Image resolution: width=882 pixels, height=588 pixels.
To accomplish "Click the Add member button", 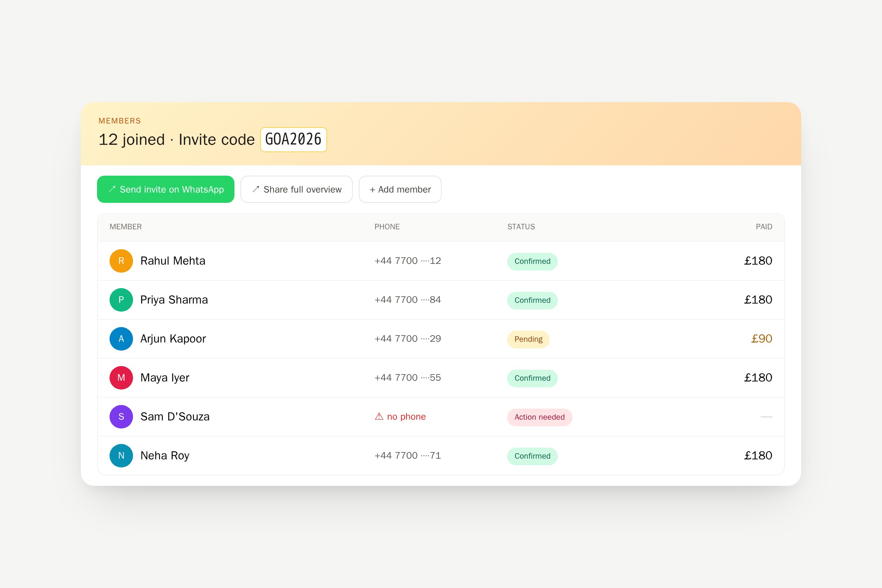I will coord(400,189).
